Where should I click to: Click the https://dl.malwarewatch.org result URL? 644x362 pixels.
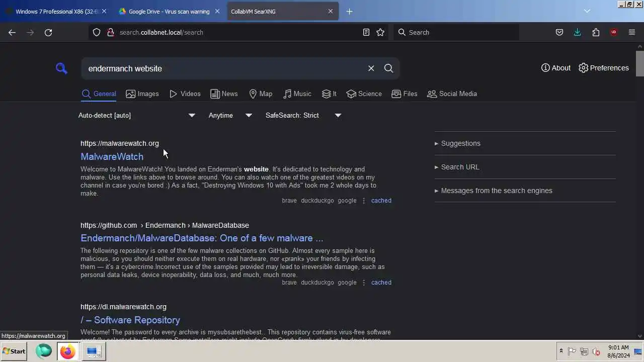coord(123,307)
